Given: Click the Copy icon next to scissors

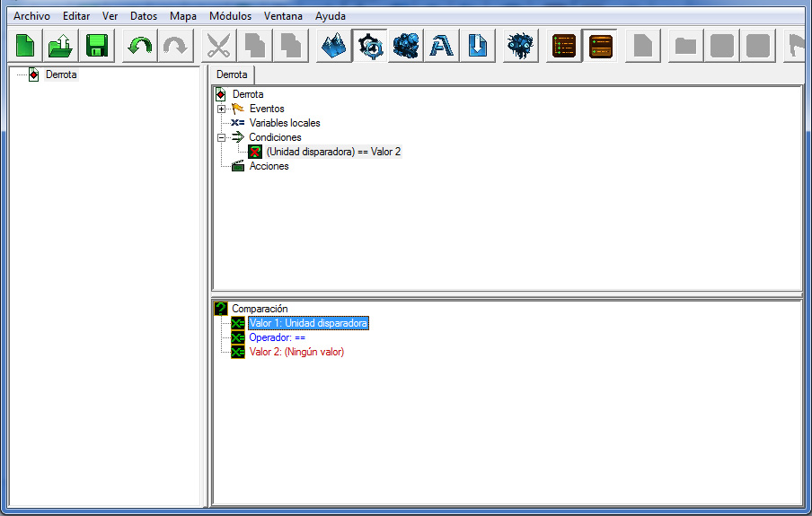Looking at the screenshot, I should 254,46.
